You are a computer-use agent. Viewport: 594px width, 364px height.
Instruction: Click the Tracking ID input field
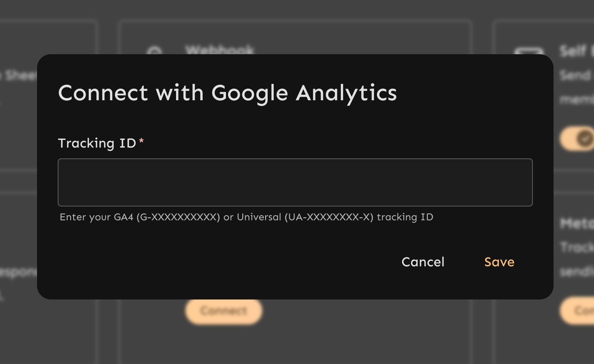tap(295, 182)
